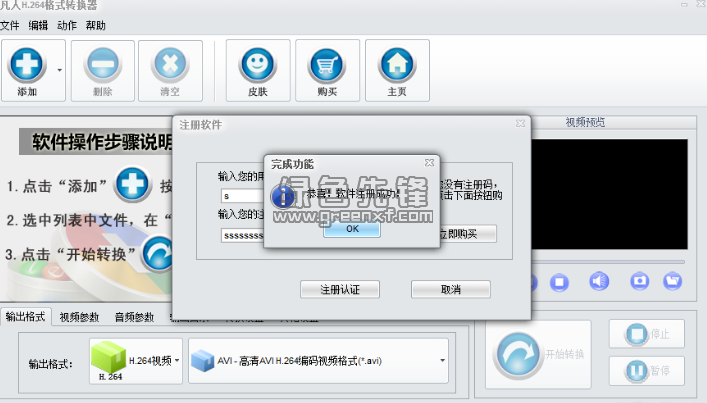Click the speaker volume icon under preview
Screen dimensions: 707x403
599,280
